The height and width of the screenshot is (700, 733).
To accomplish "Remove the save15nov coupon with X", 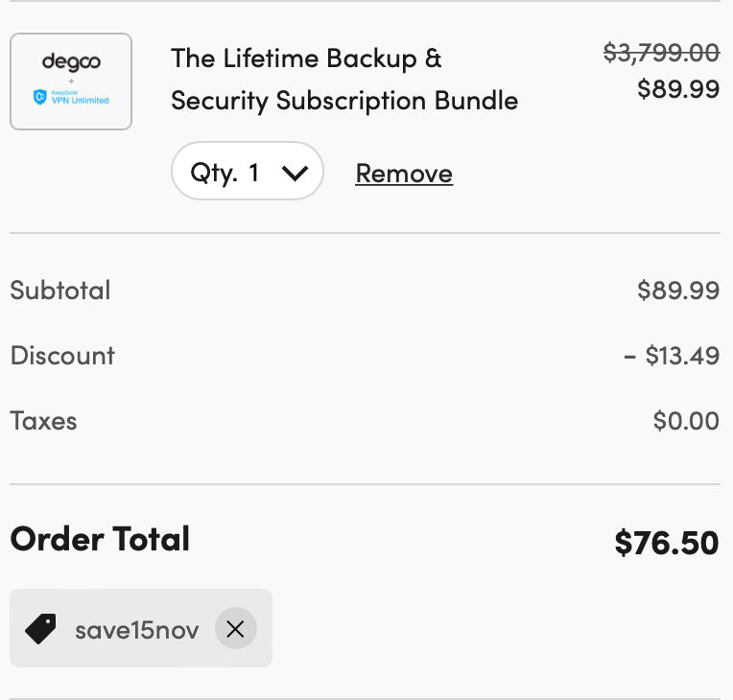I will (236, 628).
